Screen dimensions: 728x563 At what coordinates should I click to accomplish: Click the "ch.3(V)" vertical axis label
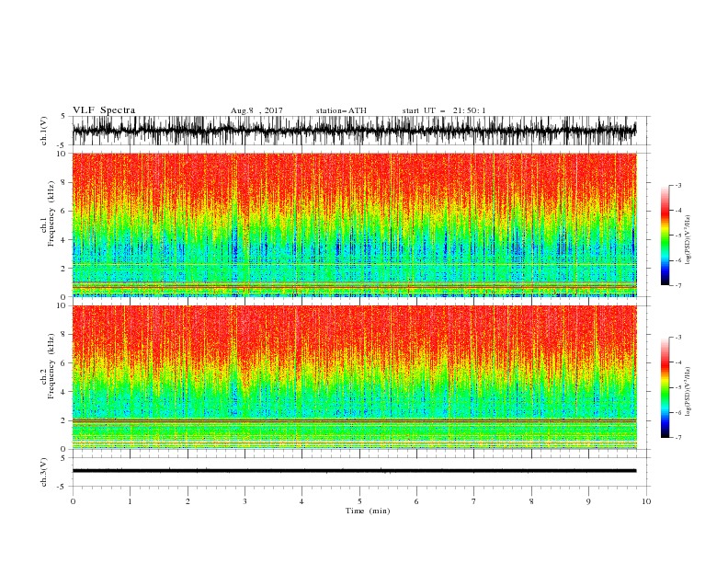pyautogui.click(x=44, y=472)
